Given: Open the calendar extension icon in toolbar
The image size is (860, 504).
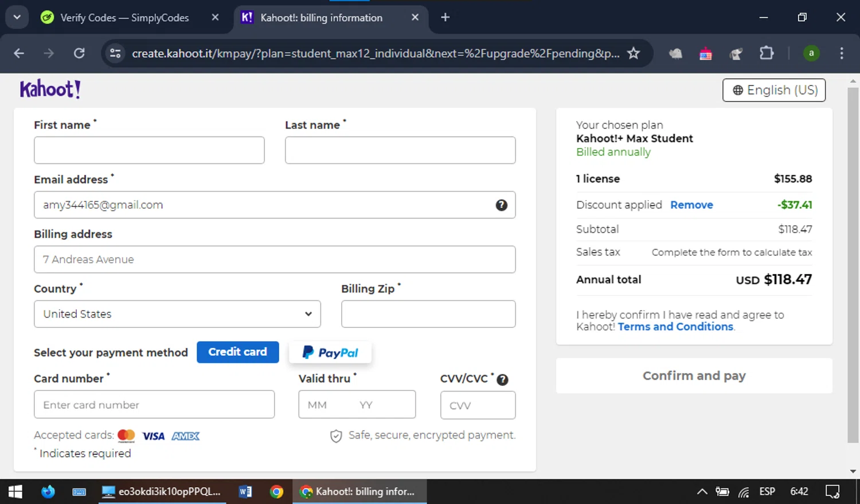Looking at the screenshot, I should coord(706,53).
